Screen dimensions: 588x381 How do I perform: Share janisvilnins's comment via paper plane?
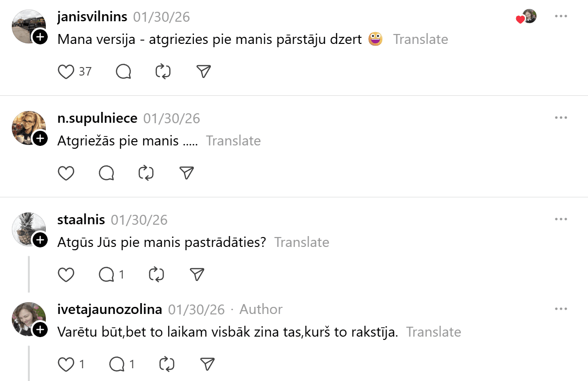203,72
